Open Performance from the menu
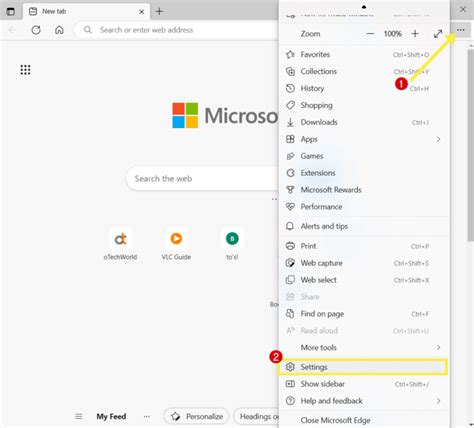Image resolution: width=474 pixels, height=428 pixels. point(364,207)
